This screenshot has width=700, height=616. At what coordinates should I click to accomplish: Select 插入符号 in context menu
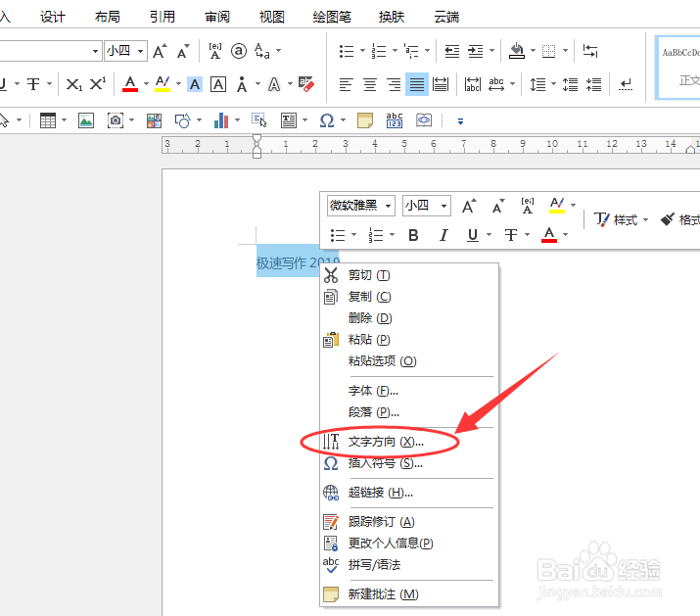click(409, 463)
